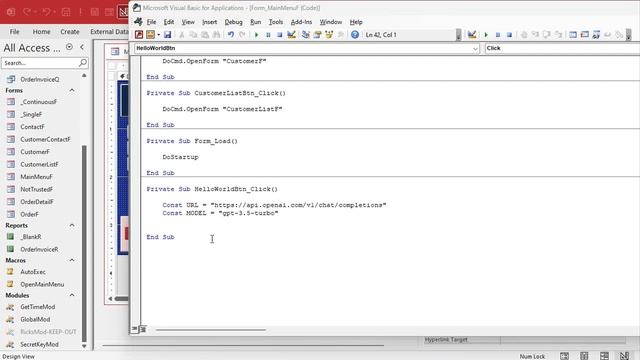
Task: Open the Tools menu in the VBA editor
Action: pos(276,22)
